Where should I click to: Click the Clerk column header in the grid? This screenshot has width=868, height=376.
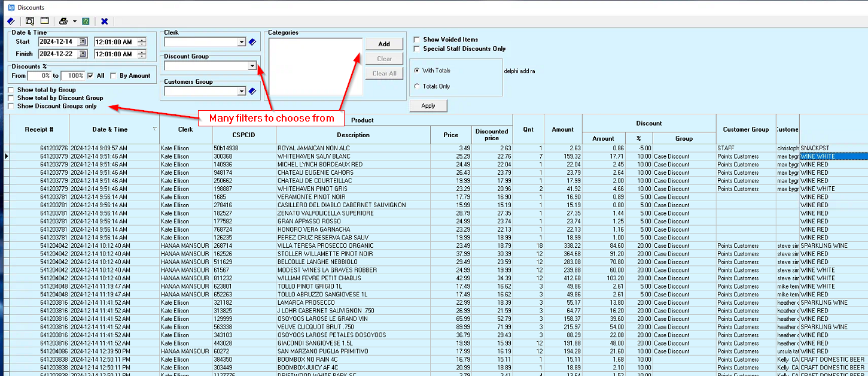[x=185, y=129]
